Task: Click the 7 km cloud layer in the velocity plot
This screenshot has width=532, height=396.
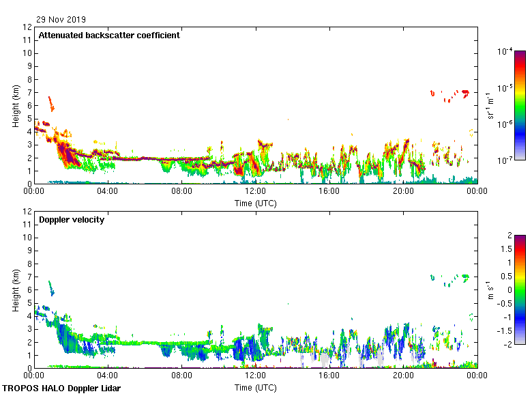Action: click(x=465, y=277)
